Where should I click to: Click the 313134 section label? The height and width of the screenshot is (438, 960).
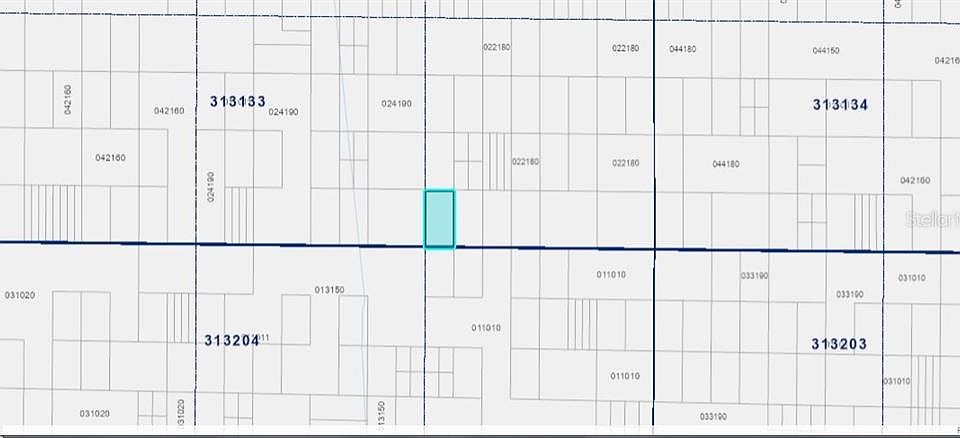840,105
